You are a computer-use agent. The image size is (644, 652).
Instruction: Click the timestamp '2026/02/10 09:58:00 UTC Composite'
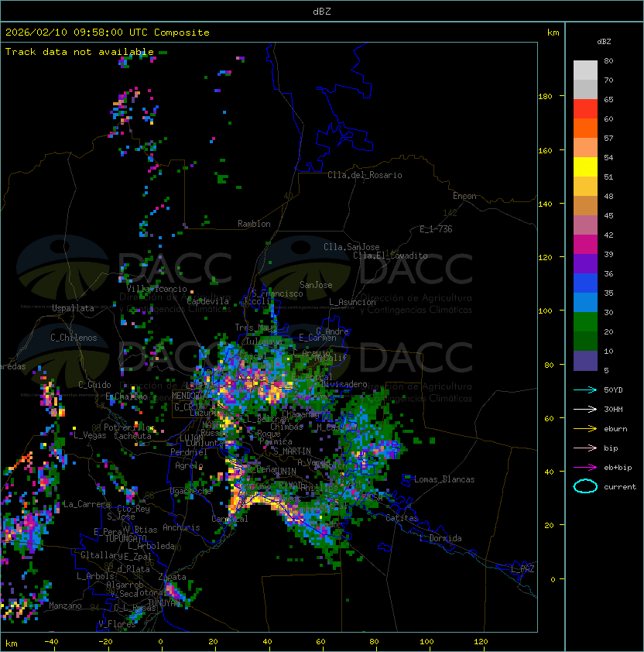point(108,33)
